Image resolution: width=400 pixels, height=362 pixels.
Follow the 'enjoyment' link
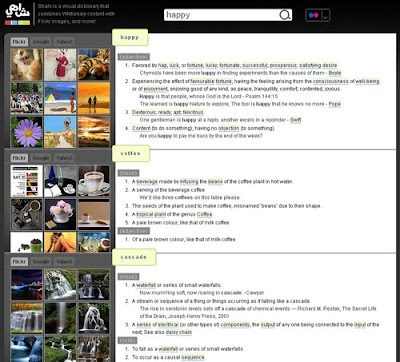(156, 89)
